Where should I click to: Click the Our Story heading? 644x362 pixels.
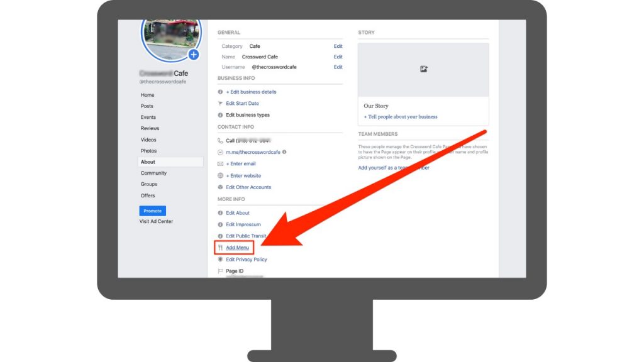click(376, 106)
